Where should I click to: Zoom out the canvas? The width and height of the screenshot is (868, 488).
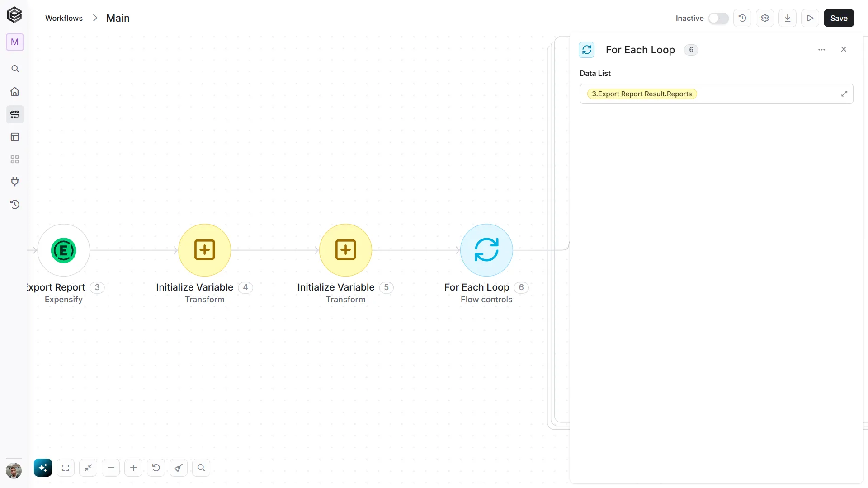[x=111, y=468]
